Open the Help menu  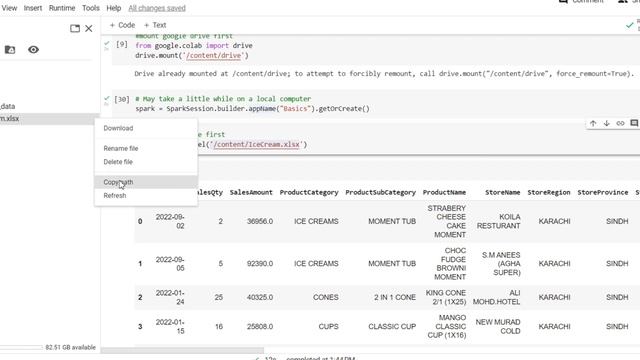(x=113, y=8)
